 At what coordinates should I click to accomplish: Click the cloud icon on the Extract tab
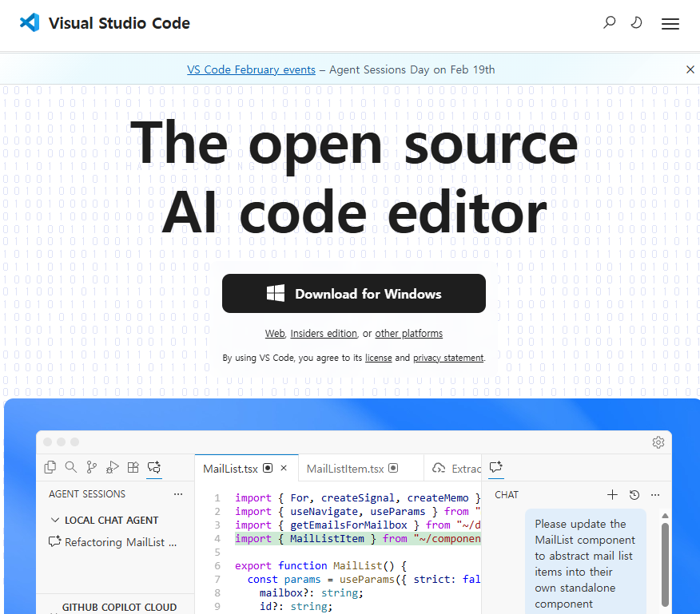(439, 468)
